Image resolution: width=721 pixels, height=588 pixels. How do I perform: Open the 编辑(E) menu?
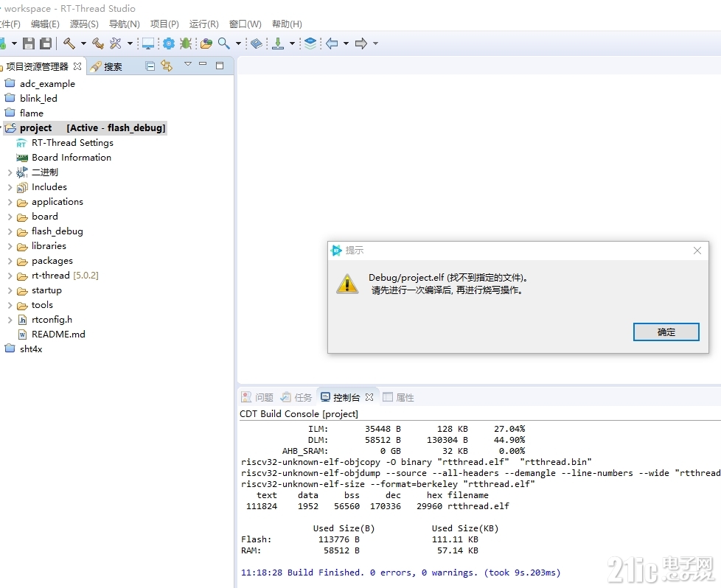45,24
